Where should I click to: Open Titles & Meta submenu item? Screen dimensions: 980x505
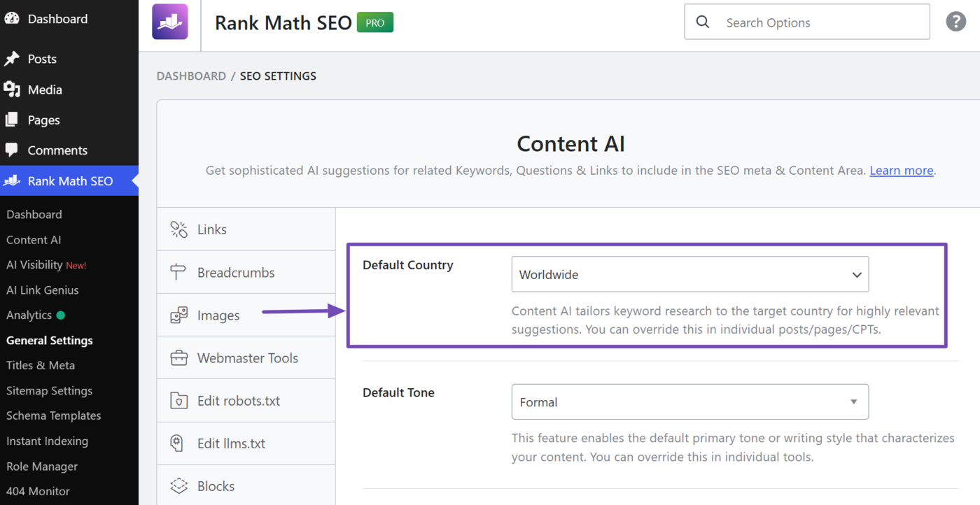click(x=41, y=365)
